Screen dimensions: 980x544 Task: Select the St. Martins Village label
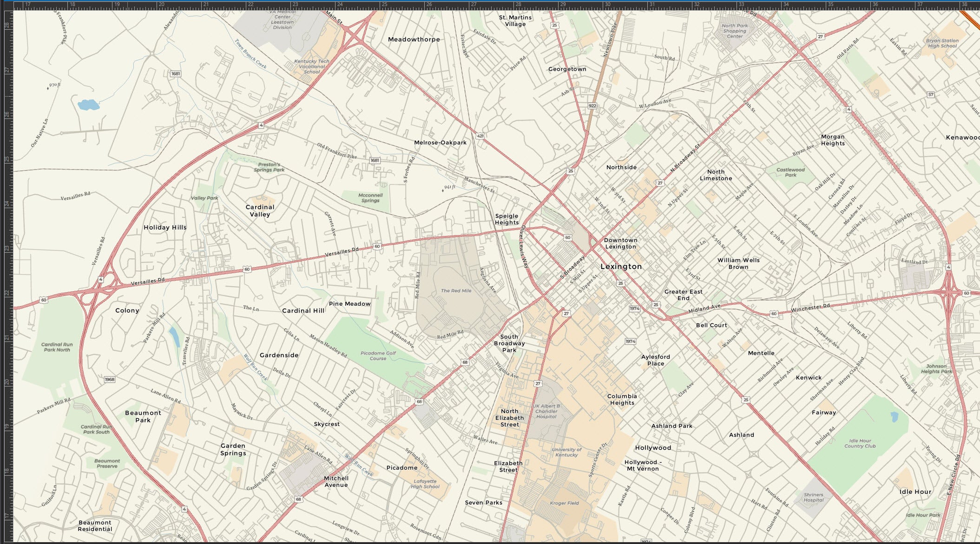[515, 21]
